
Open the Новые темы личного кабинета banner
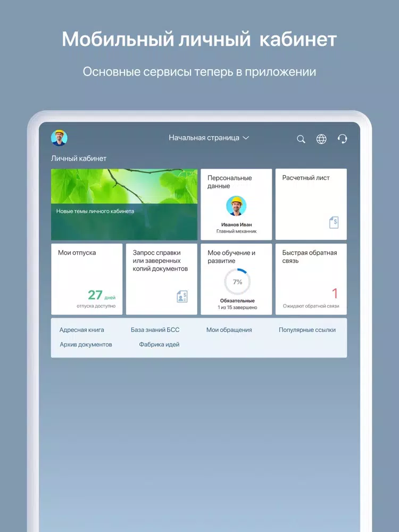pyautogui.click(x=124, y=204)
